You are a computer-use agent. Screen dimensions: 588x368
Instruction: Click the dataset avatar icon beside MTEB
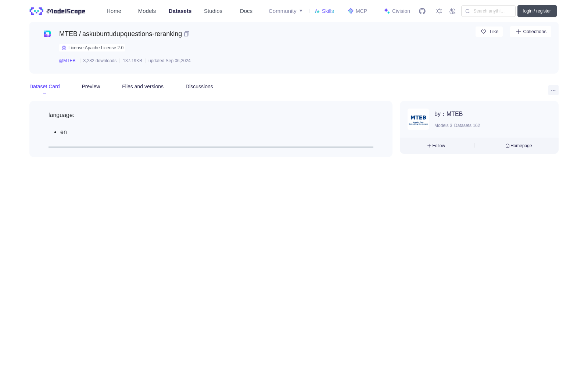[47, 34]
